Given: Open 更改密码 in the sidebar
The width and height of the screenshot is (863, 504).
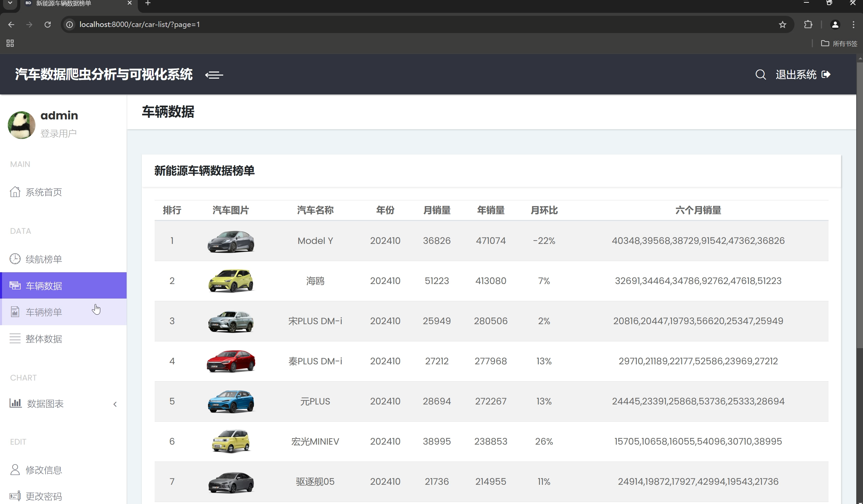Looking at the screenshot, I should coord(44,496).
